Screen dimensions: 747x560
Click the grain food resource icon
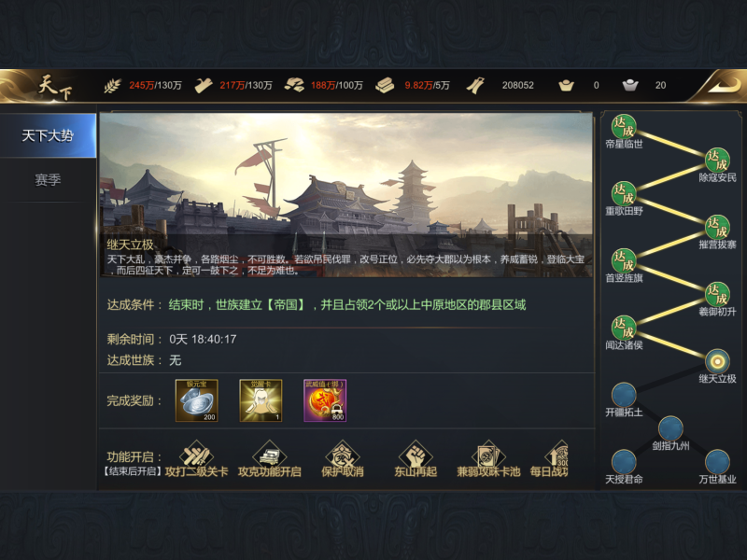(112, 86)
